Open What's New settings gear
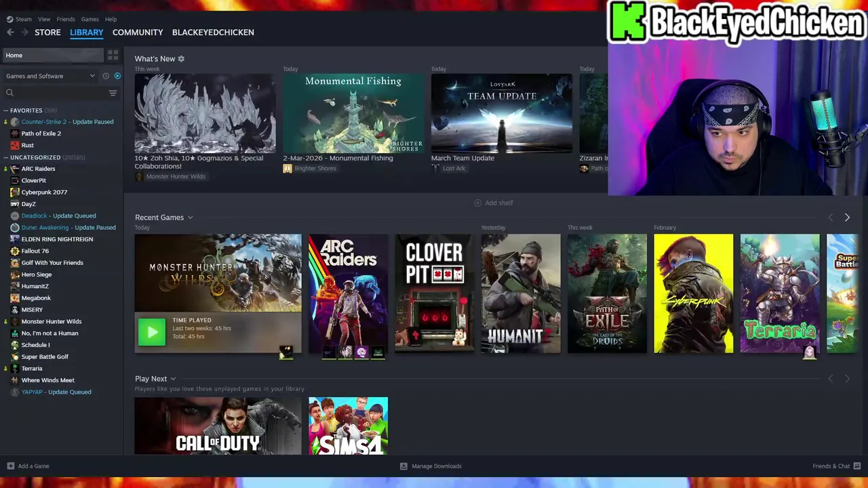Viewport: 868px width, 488px height. [181, 59]
